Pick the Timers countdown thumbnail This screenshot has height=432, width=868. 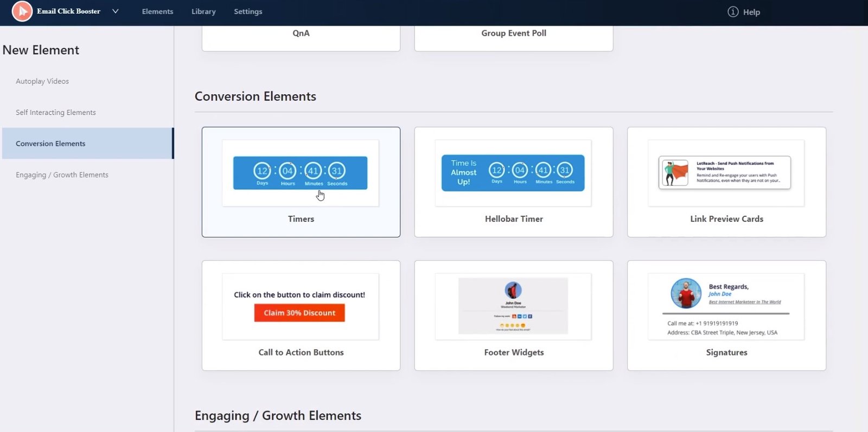(300, 173)
